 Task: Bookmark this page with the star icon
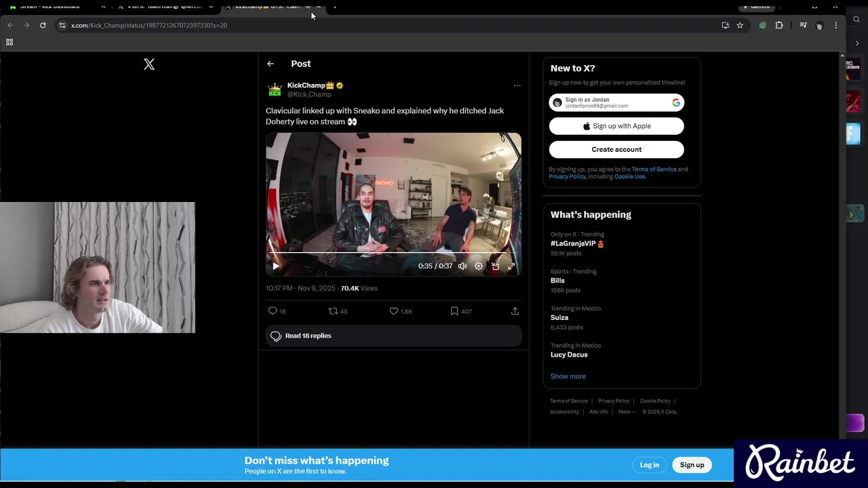point(740,25)
